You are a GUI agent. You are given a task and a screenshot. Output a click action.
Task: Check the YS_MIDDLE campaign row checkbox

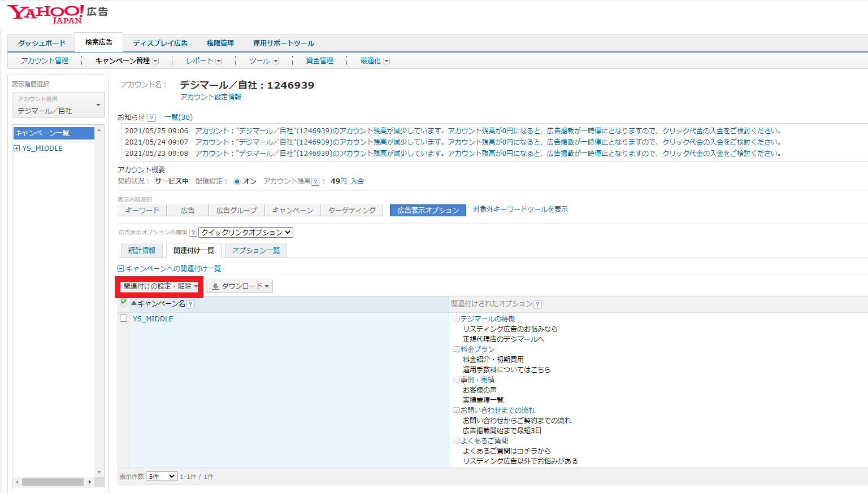click(x=123, y=319)
